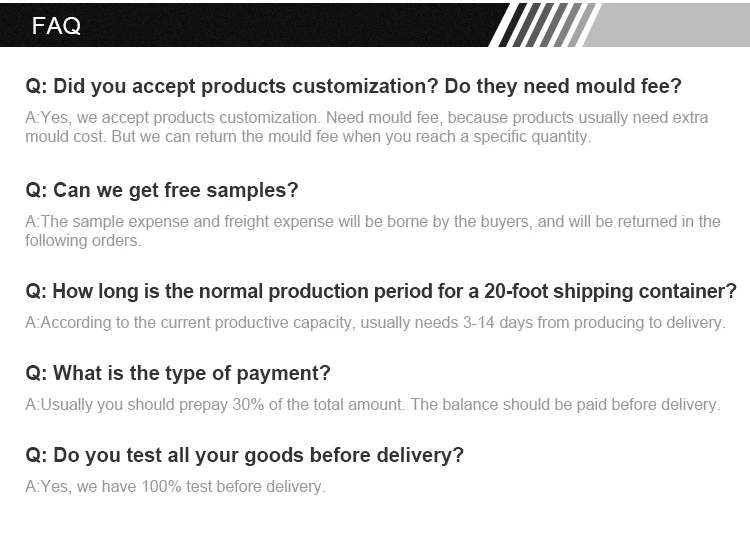The image size is (750, 537).
Task: Click the answer line starting "A:Yes, we accept"
Action: click(366, 117)
